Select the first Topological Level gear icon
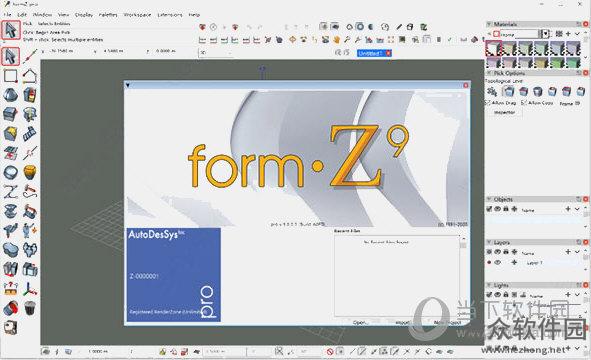This screenshot has height=360, width=591. point(492,91)
